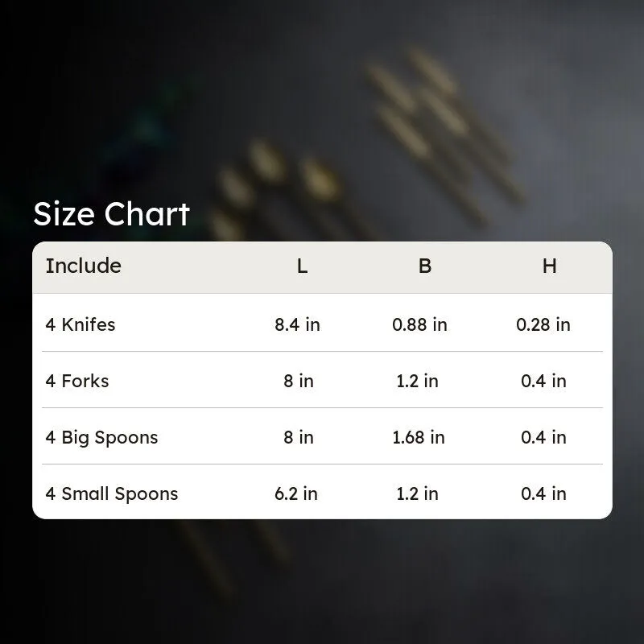The width and height of the screenshot is (644, 644).
Task: Click the Forks 1.2 in breadth cell
Action: (417, 381)
